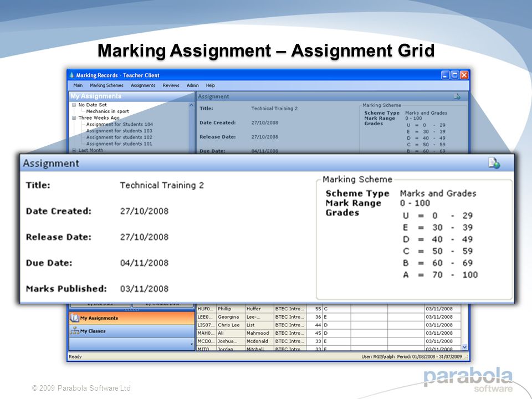Click surname cell Mahmood

(259, 333)
